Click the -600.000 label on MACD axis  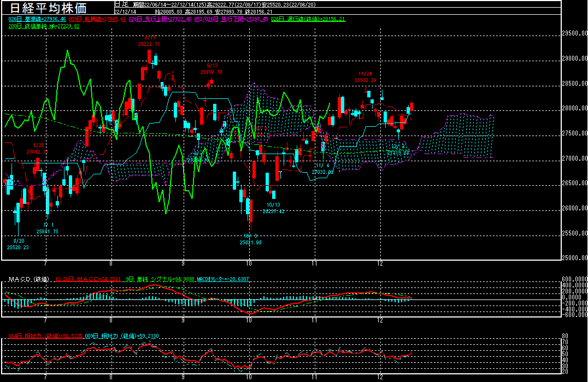tap(575, 315)
